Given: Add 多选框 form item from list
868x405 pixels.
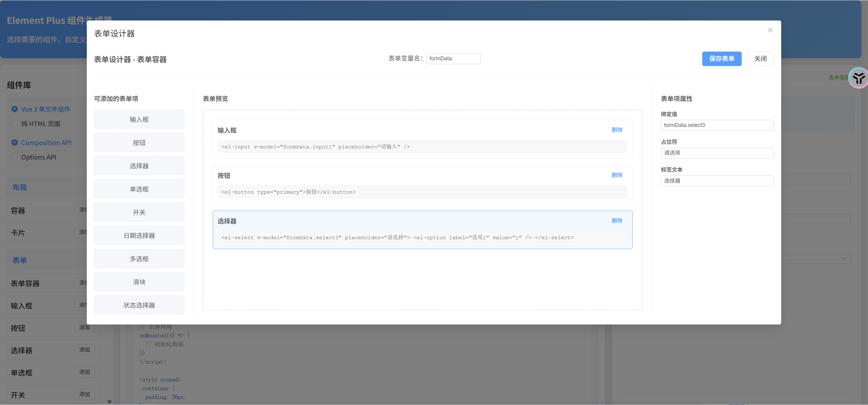Looking at the screenshot, I should point(139,259).
